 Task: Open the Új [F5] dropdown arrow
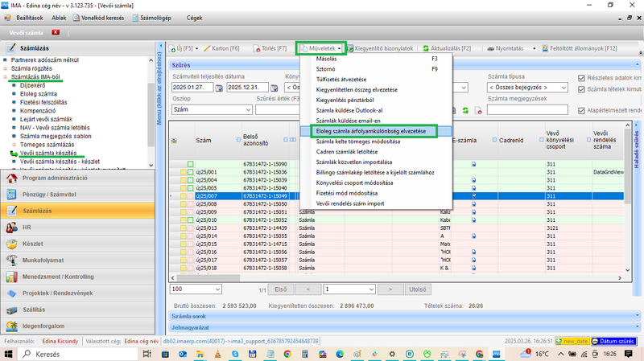196,48
